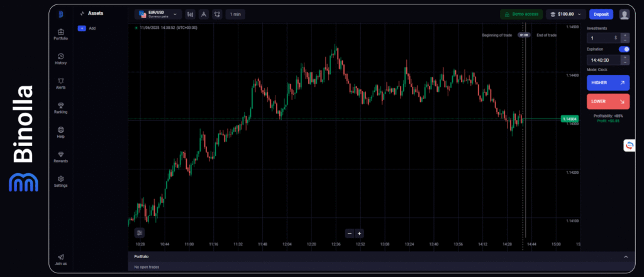Open the Alerts bell icon
644x277 pixels.
click(61, 81)
